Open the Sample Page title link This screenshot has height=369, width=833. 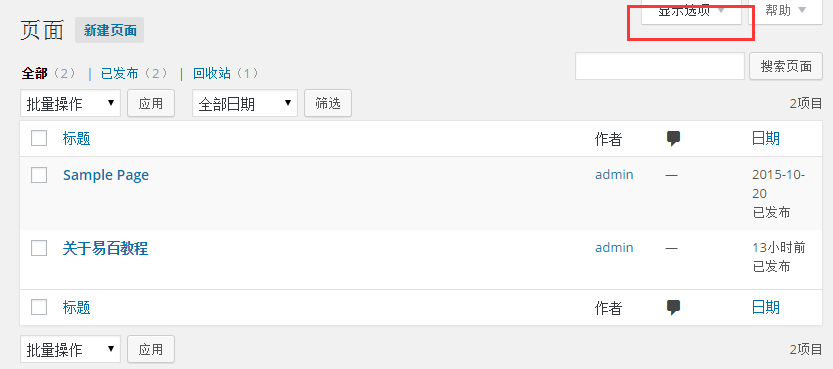pos(106,175)
